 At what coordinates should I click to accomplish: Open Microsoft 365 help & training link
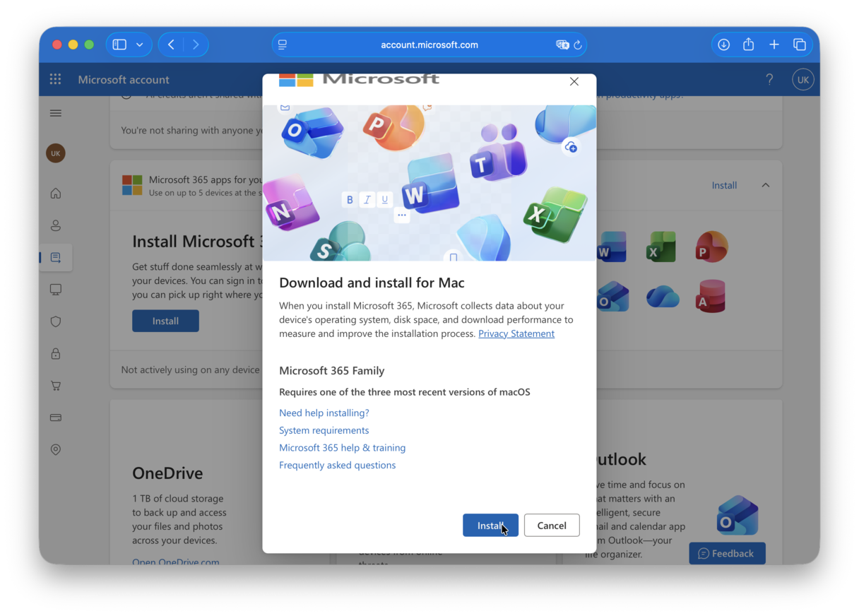coord(343,448)
